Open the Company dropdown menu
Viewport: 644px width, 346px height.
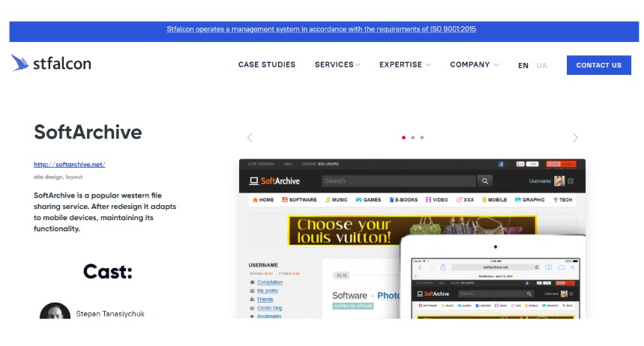(474, 64)
